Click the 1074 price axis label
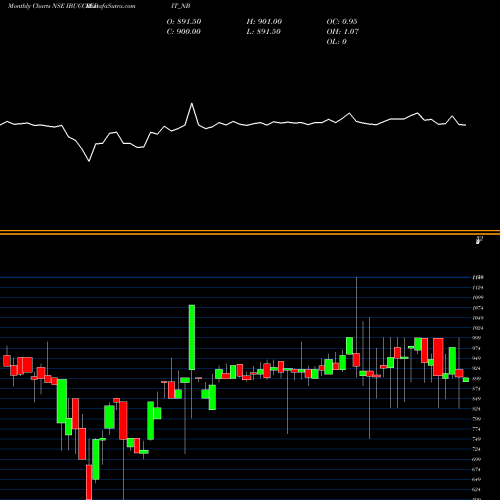The width and height of the screenshot is (500, 500). 478,308
